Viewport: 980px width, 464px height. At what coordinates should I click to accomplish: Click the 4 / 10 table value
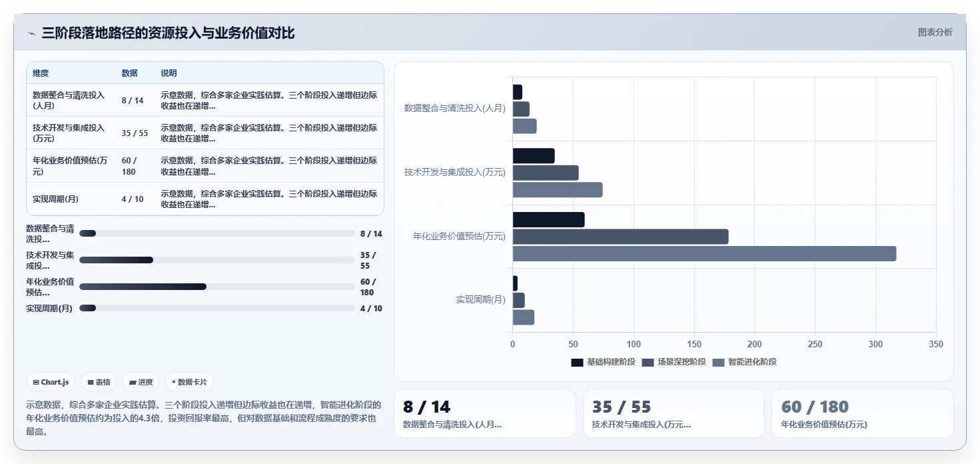click(133, 199)
